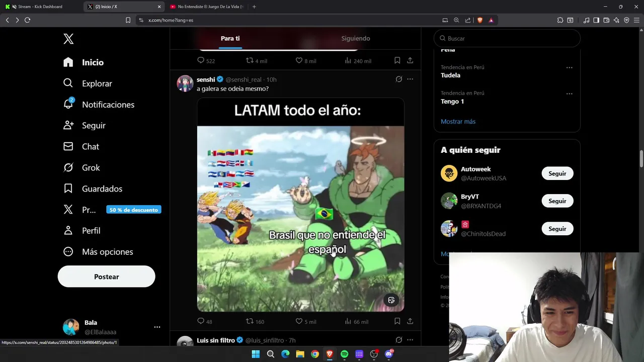Click Bala profile avatar at bottom
Viewport: 644px width, 362px height.
[71, 327]
